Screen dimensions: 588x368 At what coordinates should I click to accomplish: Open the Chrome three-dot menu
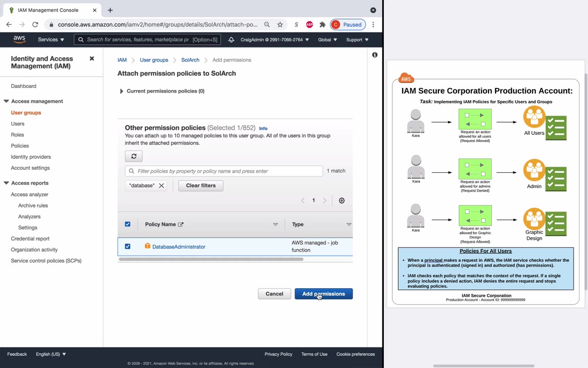[x=373, y=25]
